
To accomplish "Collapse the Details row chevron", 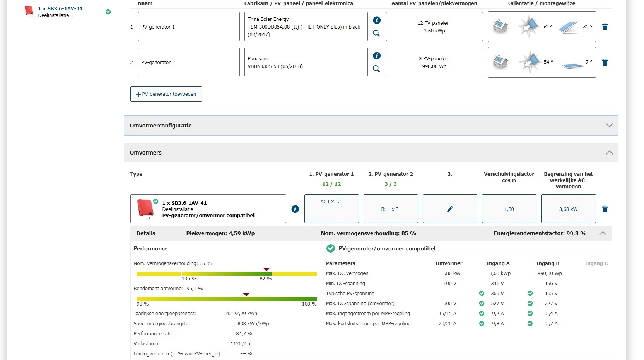I will pos(603,233).
